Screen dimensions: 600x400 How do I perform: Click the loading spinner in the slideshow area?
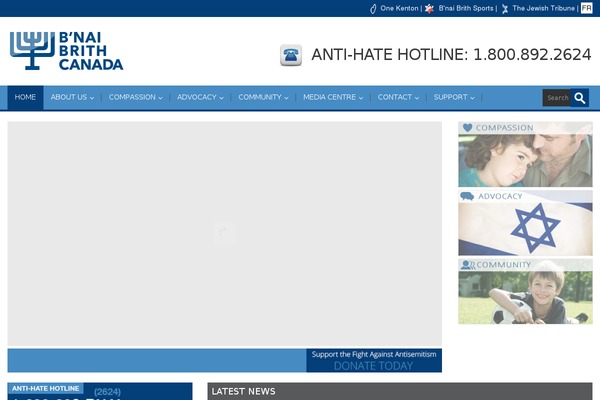(x=224, y=233)
